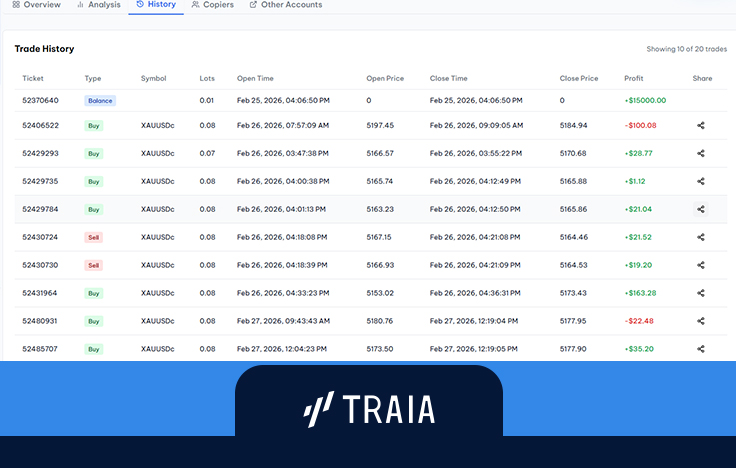The image size is (736, 468).
Task: Share the Sell trade 52430730
Action: pos(701,265)
